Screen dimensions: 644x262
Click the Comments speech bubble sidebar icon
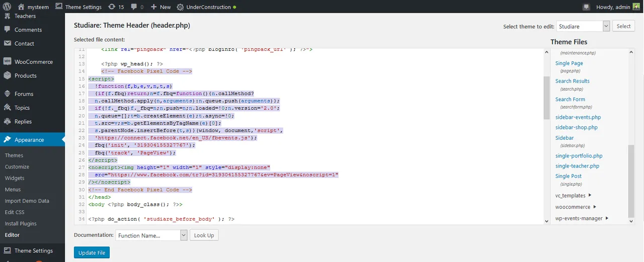[8, 30]
